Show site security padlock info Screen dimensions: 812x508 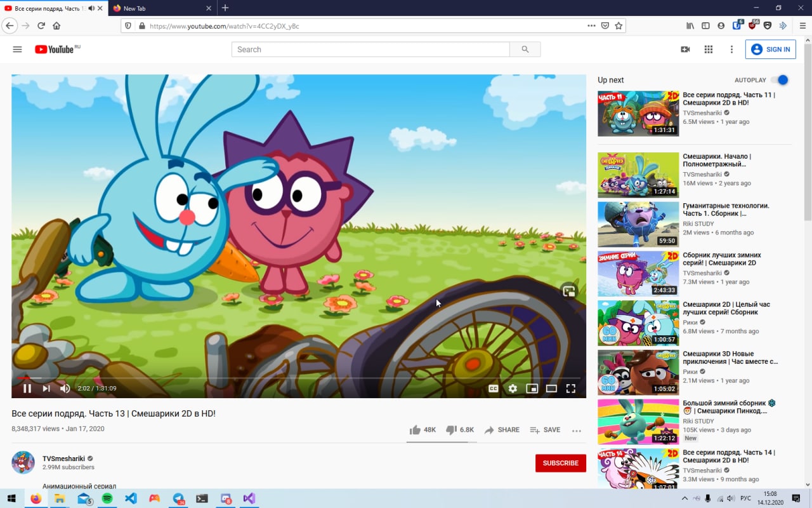click(141, 26)
